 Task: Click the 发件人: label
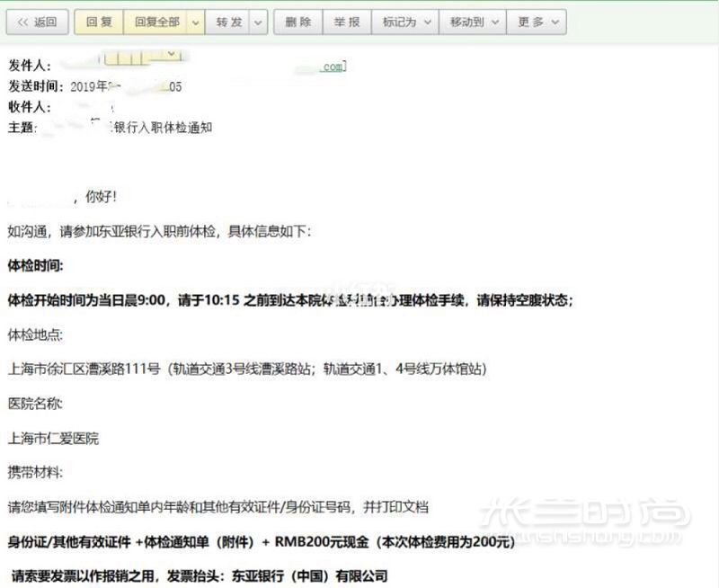click(30, 66)
